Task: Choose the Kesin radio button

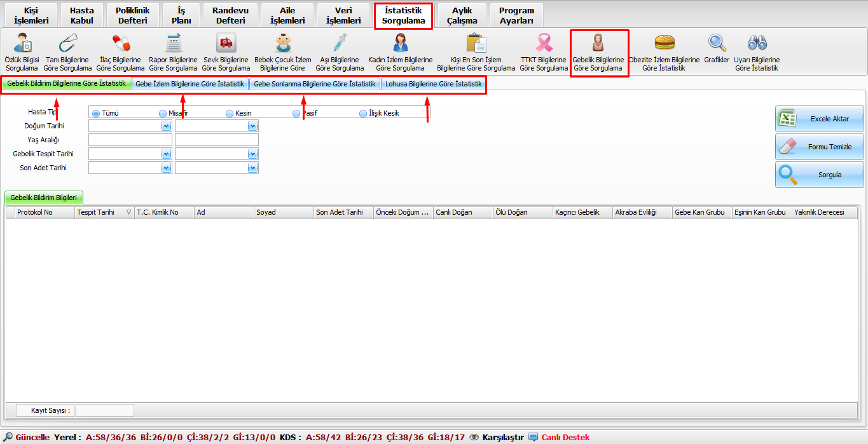Action: pyautogui.click(x=230, y=114)
